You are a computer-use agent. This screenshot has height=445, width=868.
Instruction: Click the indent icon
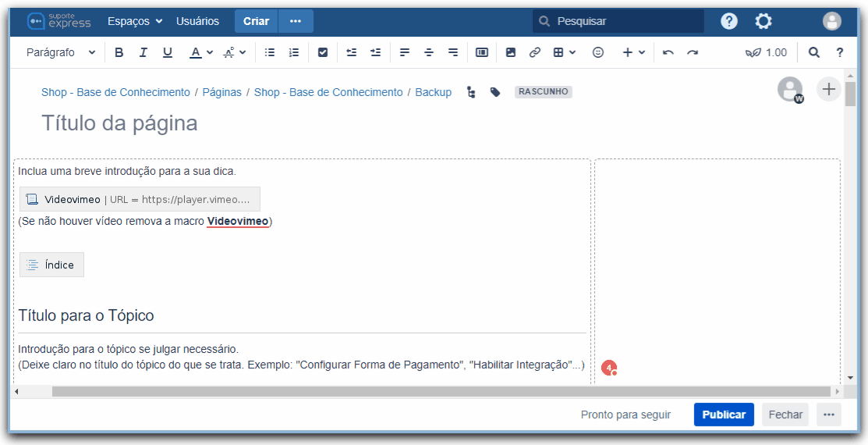[376, 52]
